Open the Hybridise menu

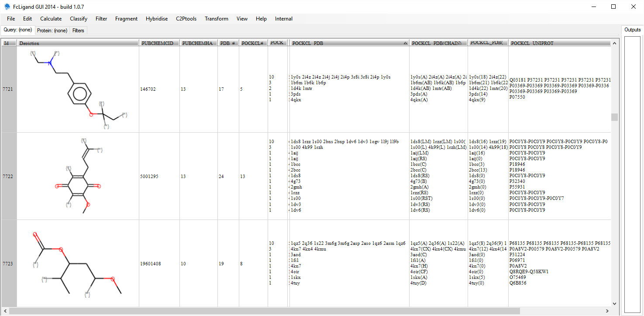point(157,19)
